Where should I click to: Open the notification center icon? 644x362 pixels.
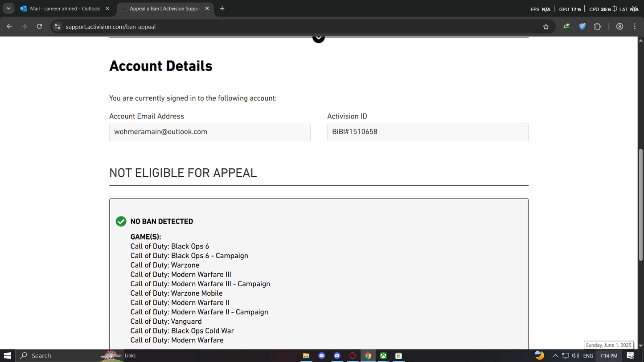pos(630,356)
